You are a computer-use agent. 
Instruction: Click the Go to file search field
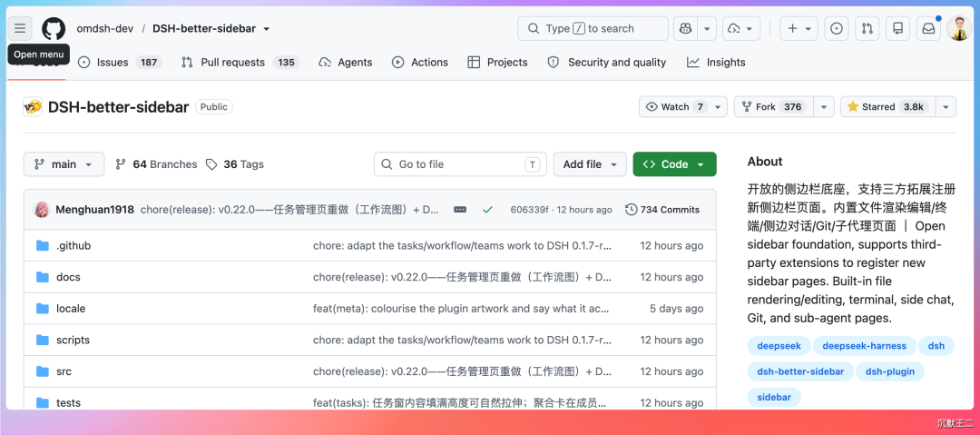point(461,164)
